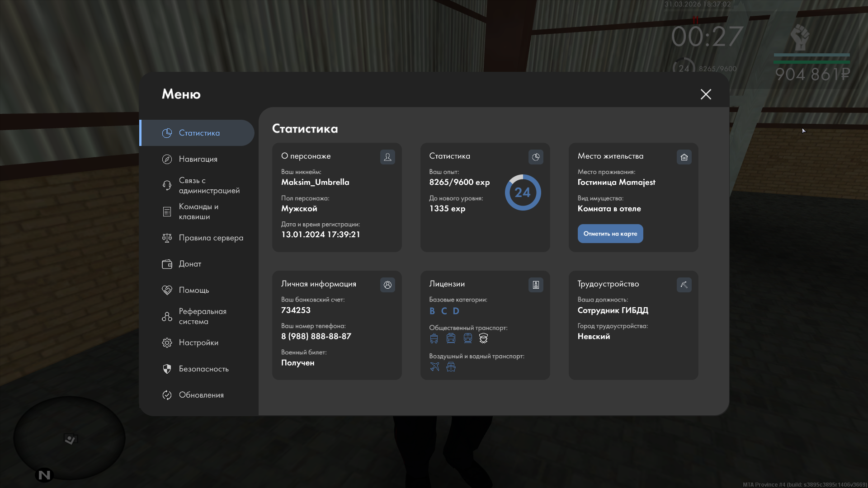This screenshot has width=868, height=488.
Task: Switch to the Безопасность section
Action: click(x=203, y=369)
